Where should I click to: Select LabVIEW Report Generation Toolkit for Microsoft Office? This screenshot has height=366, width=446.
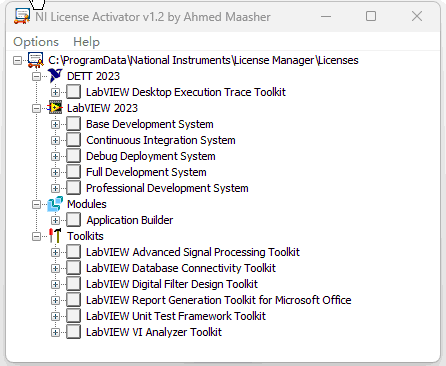(219, 300)
